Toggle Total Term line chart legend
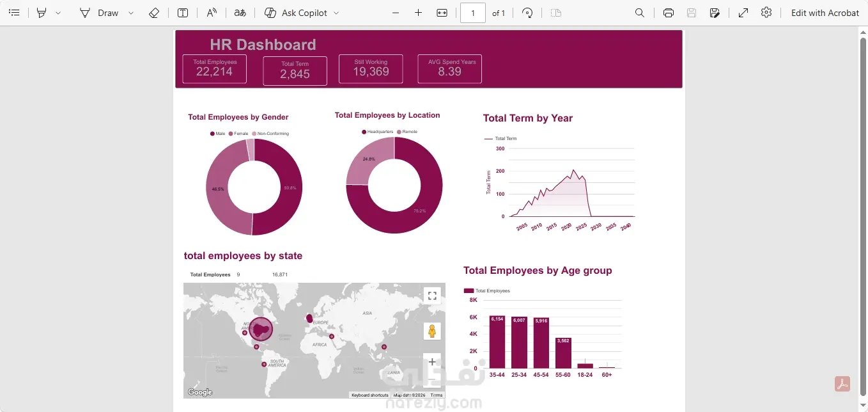 coord(500,139)
